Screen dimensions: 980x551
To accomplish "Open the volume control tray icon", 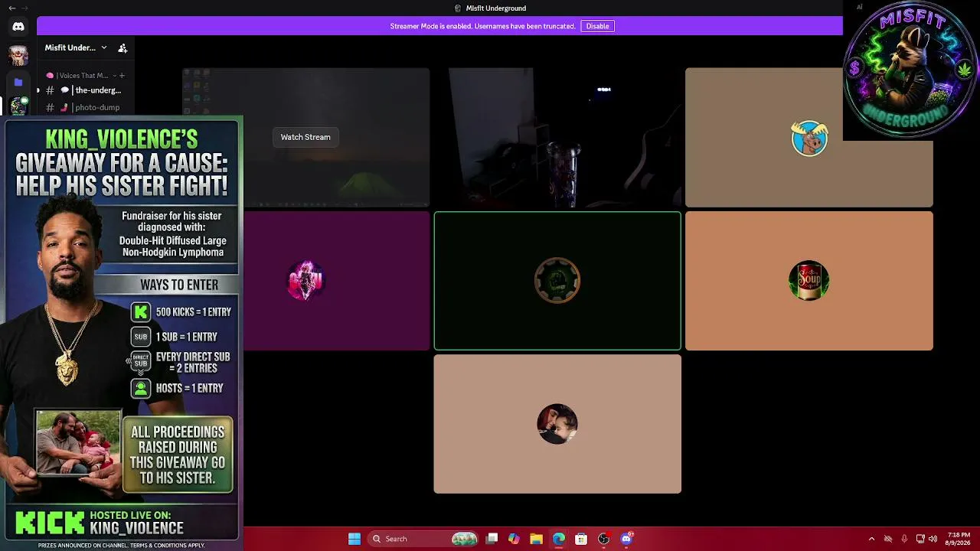I will click(933, 539).
